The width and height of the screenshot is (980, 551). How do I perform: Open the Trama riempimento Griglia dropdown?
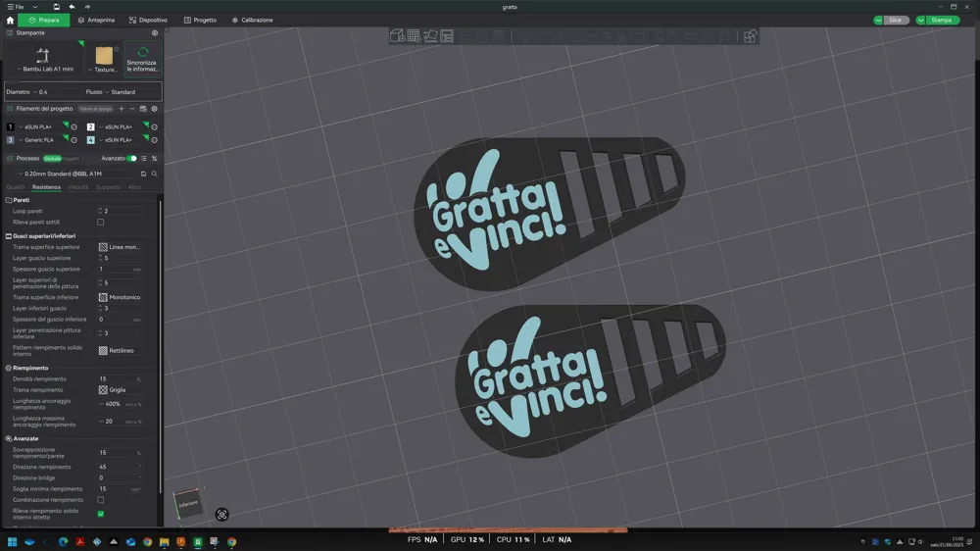click(x=120, y=389)
